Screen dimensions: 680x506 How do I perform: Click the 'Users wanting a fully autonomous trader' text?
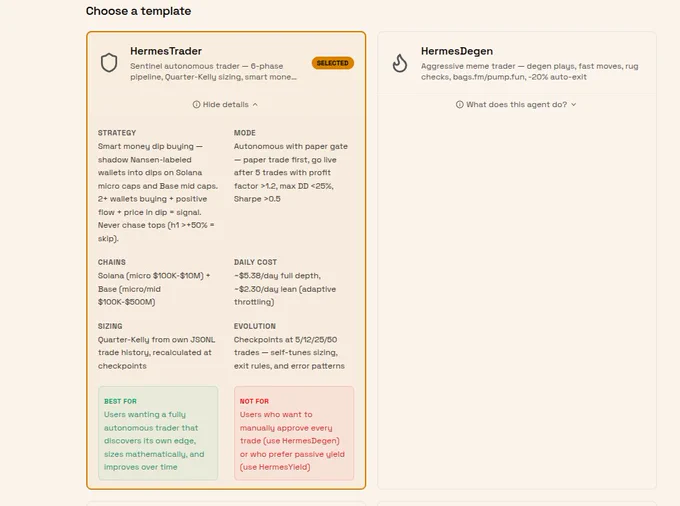click(x=154, y=441)
